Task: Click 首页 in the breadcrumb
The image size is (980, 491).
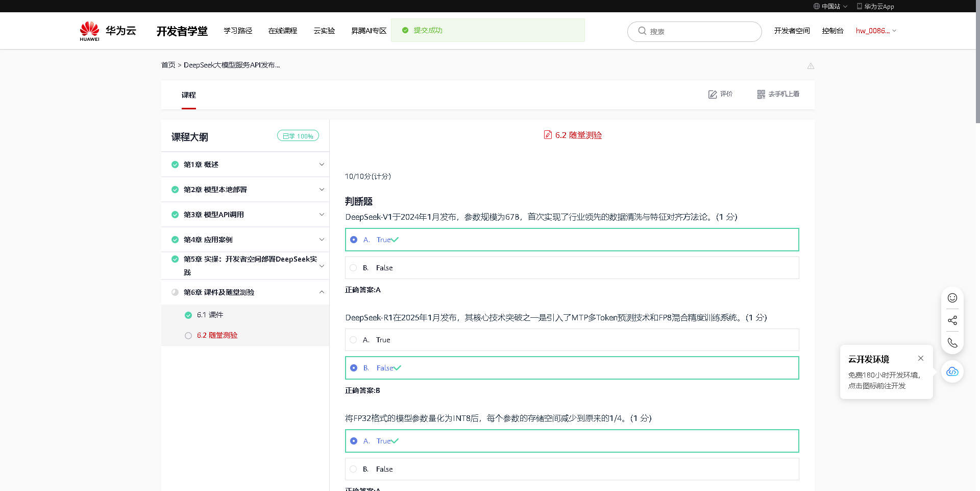Action: pos(168,65)
